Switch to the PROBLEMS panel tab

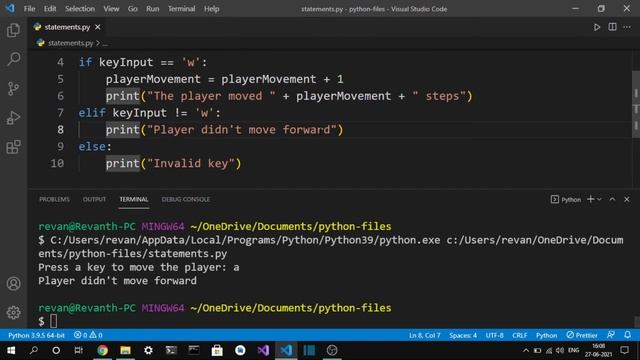pos(54,199)
